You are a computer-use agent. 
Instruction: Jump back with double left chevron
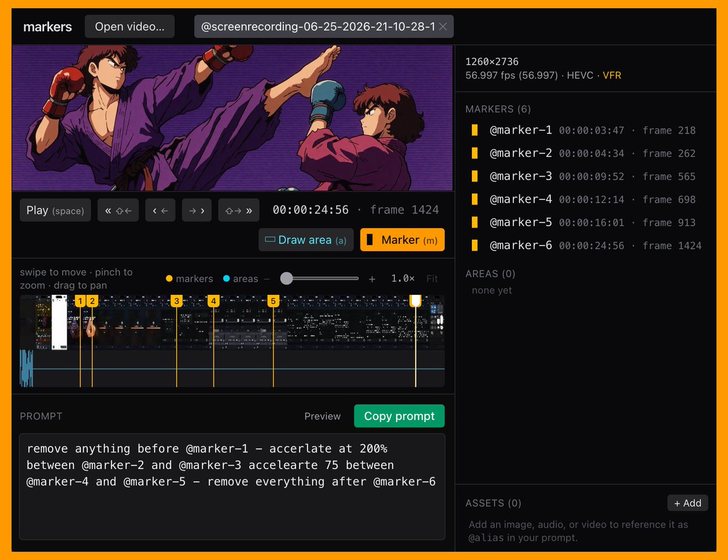click(118, 210)
